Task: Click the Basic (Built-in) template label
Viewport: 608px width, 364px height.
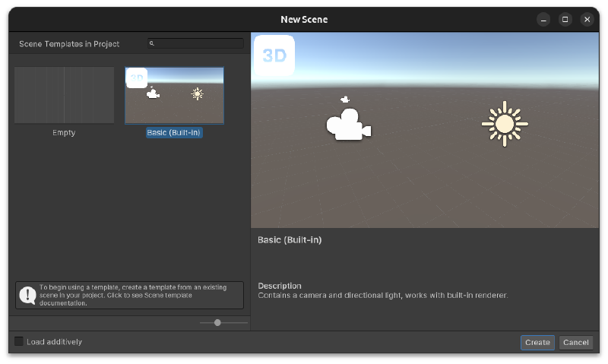Action: 174,132
